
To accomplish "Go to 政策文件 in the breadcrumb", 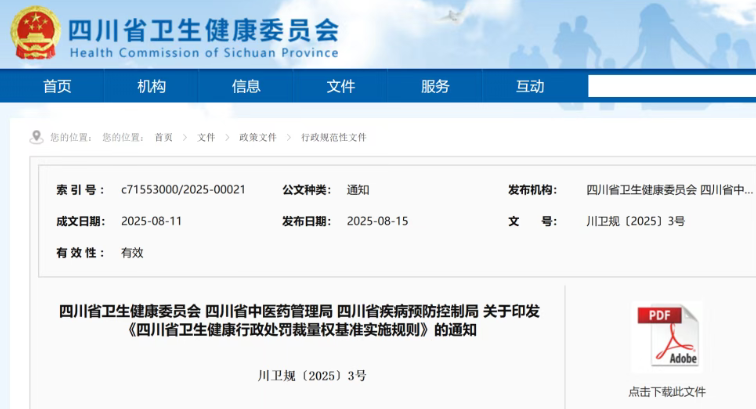I will point(257,137).
